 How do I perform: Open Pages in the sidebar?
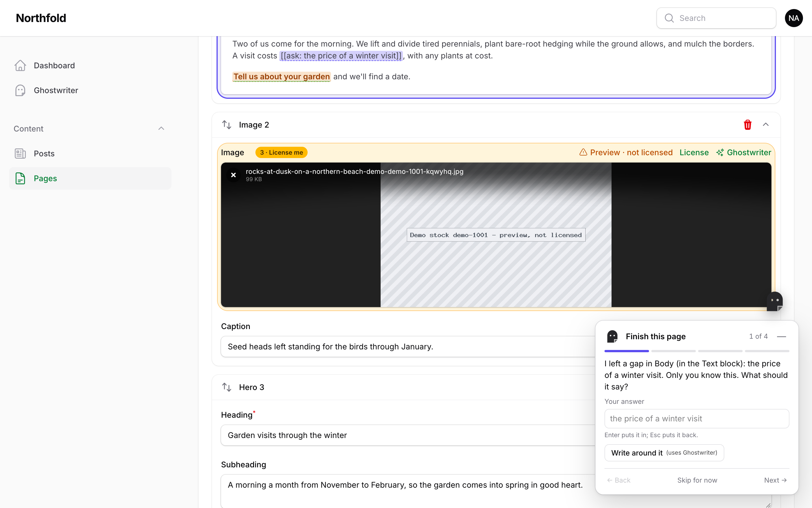coord(90,178)
